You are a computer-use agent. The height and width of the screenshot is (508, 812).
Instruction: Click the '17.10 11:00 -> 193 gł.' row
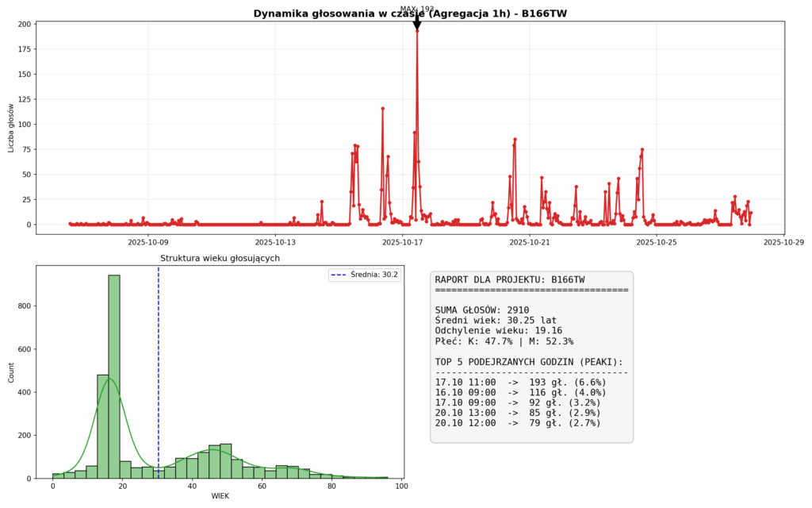(x=520, y=383)
